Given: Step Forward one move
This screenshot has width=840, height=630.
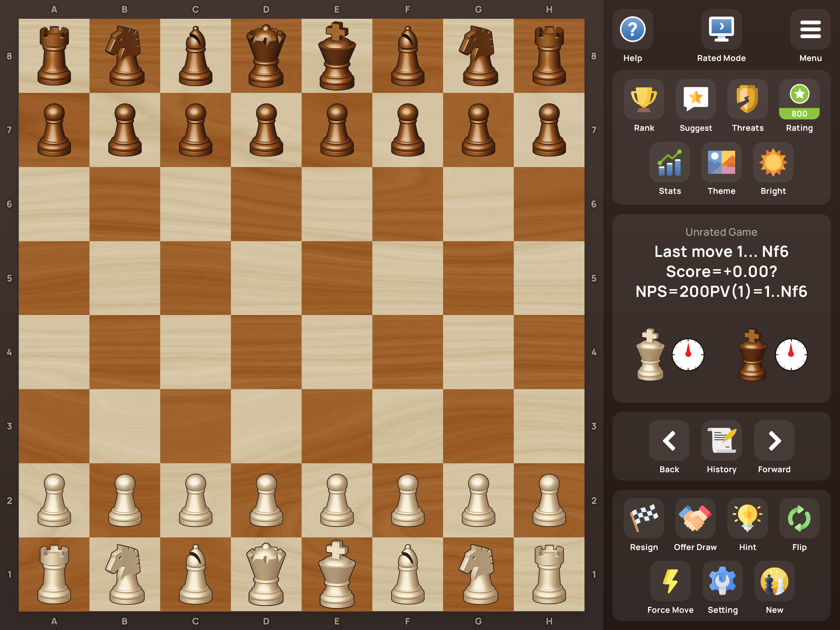Looking at the screenshot, I should coord(774,441).
